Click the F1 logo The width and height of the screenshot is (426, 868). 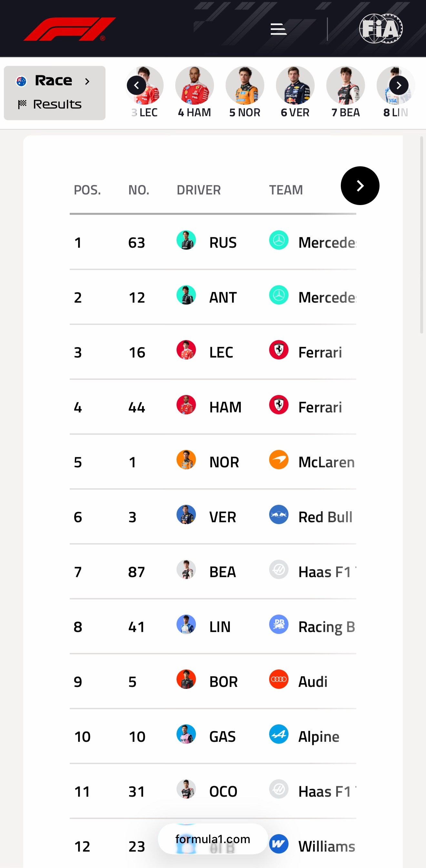coord(70,29)
